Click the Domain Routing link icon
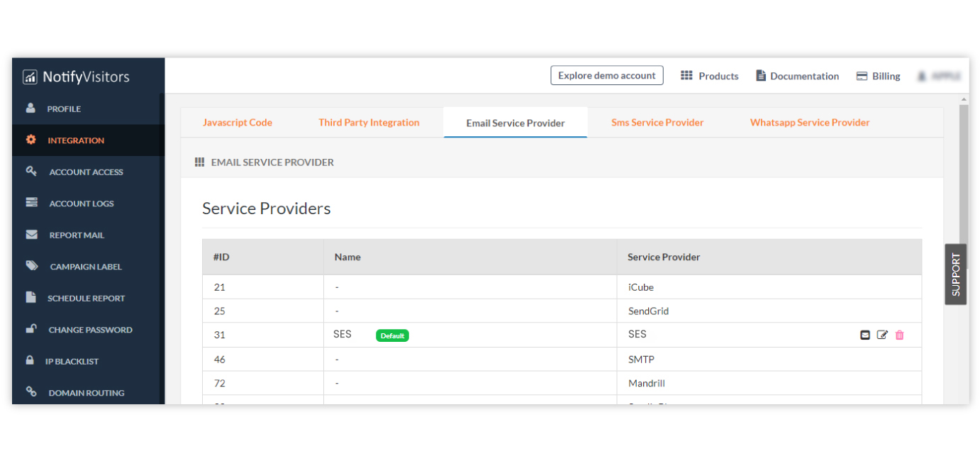Viewport: 980px width, 461px height. tap(31, 391)
